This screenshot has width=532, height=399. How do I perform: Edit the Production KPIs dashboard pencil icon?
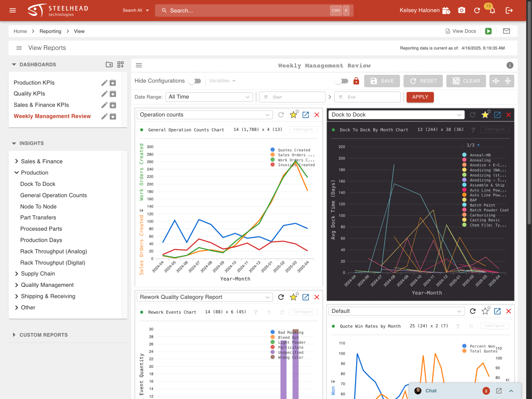(104, 83)
